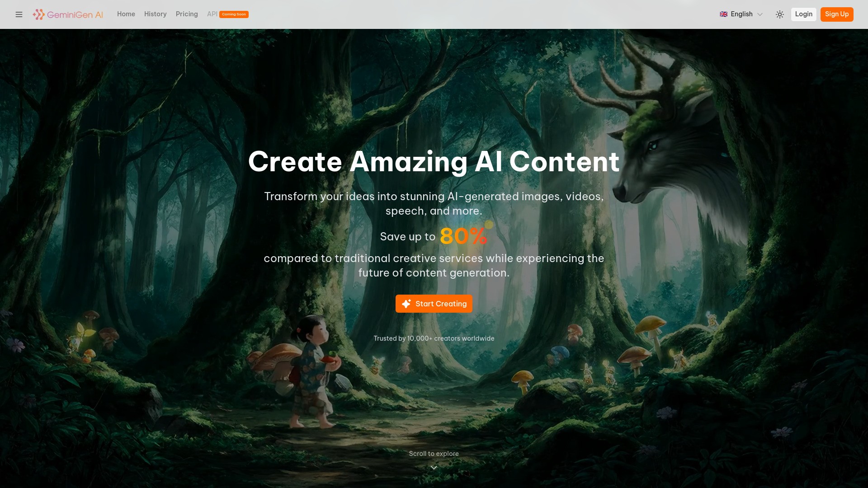
Task: Toggle light/dark theme with the sun icon
Action: pos(779,14)
